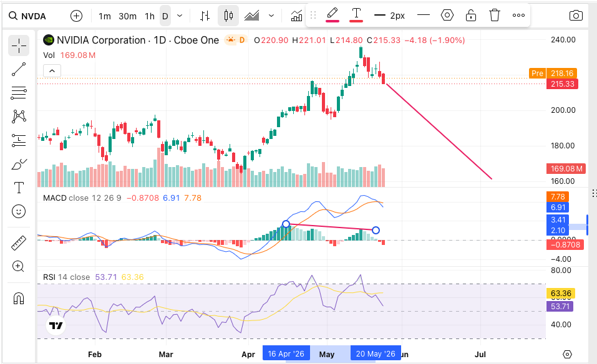Switch to the 30m timeframe

coord(127,16)
